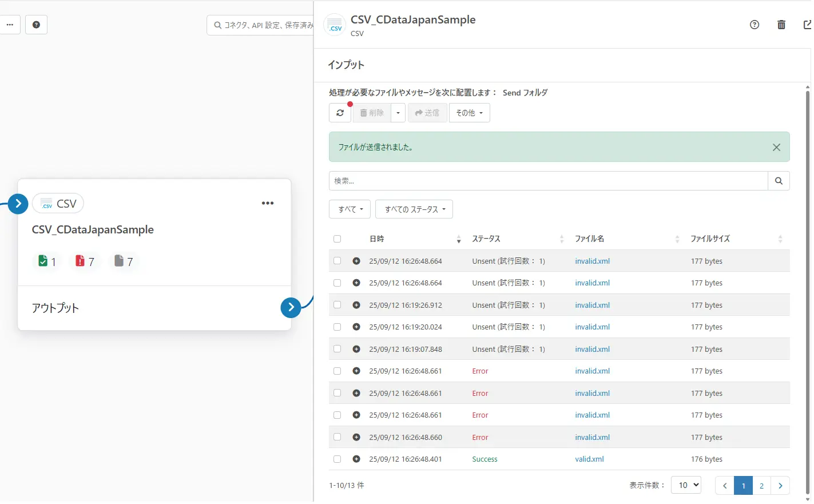The height and width of the screenshot is (504, 814).
Task: Open the valid.xml file link
Action: pos(589,459)
